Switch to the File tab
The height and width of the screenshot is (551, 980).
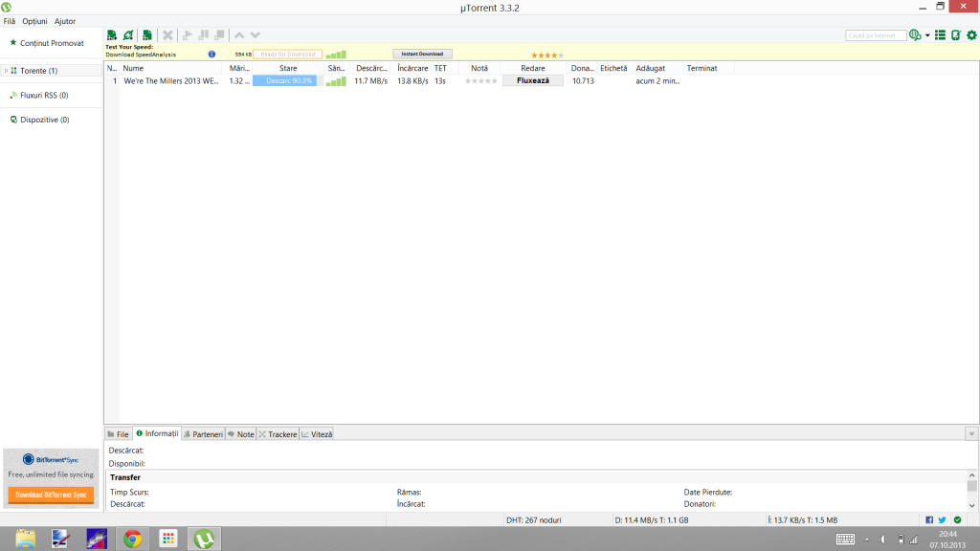[118, 434]
